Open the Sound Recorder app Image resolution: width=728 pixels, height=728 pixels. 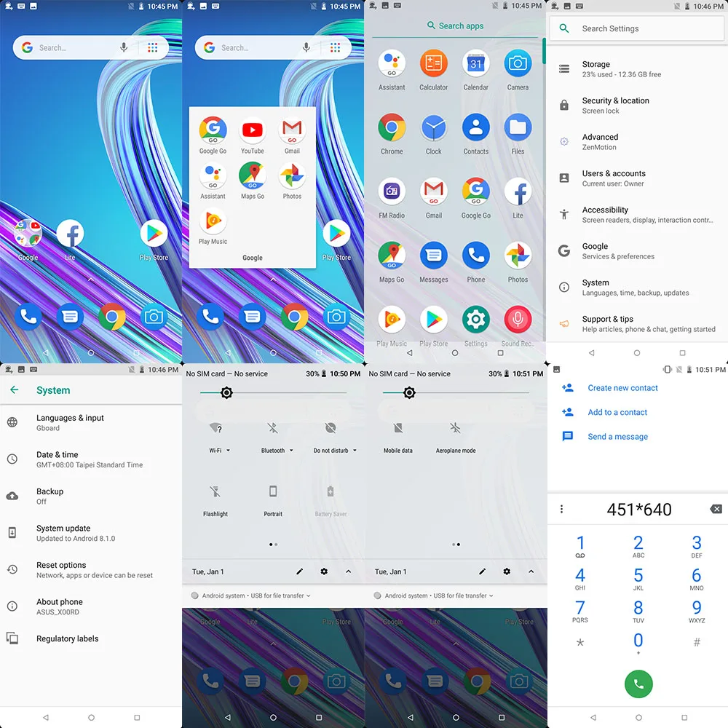click(518, 320)
